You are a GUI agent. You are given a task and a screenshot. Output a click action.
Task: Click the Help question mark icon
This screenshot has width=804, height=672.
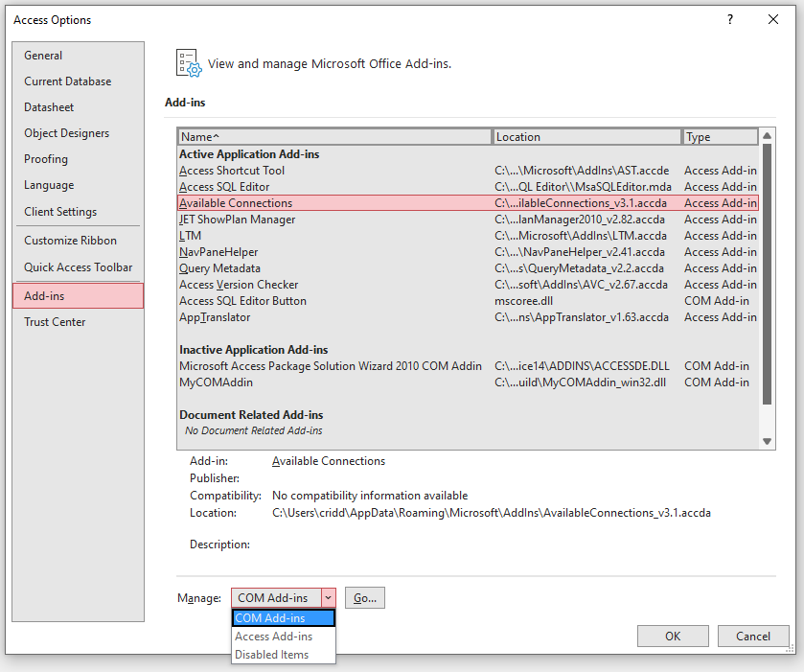pos(730,19)
